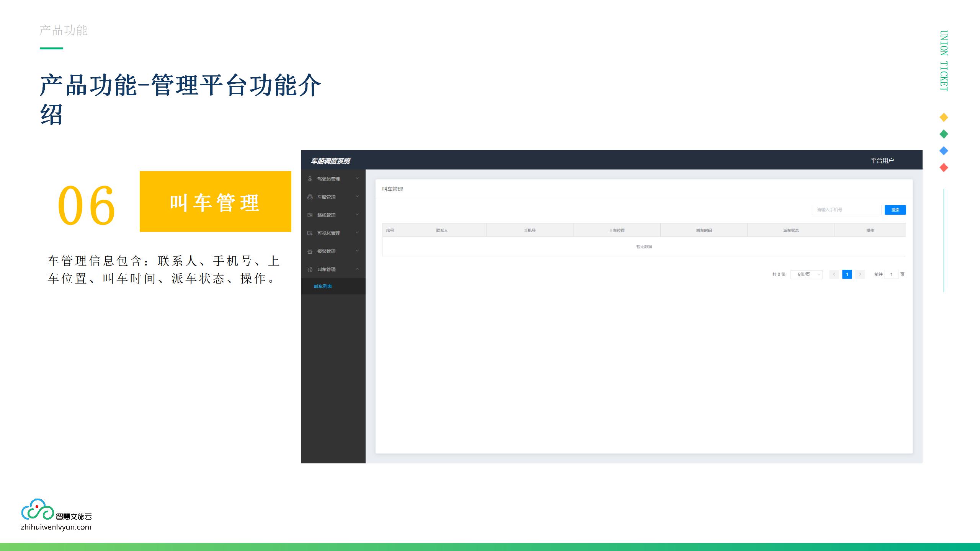Click the 共 0 条 total count text
The image size is (980, 551).
coord(779,274)
